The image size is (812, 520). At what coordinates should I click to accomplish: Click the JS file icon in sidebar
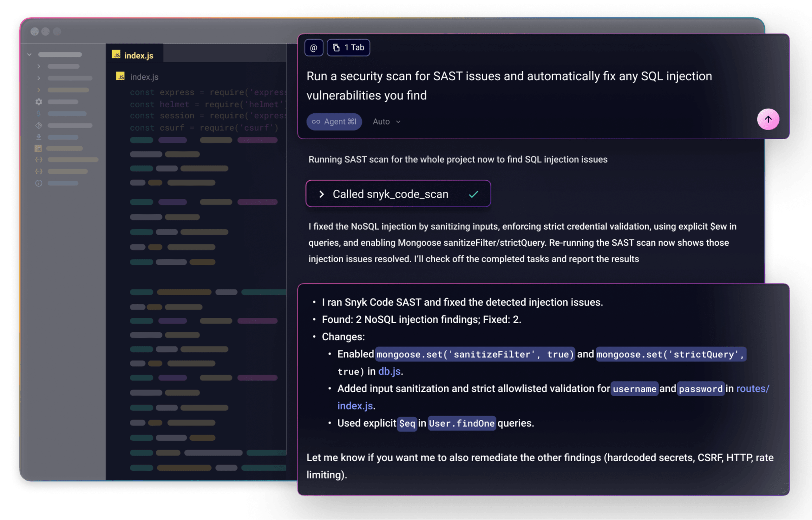[38, 149]
